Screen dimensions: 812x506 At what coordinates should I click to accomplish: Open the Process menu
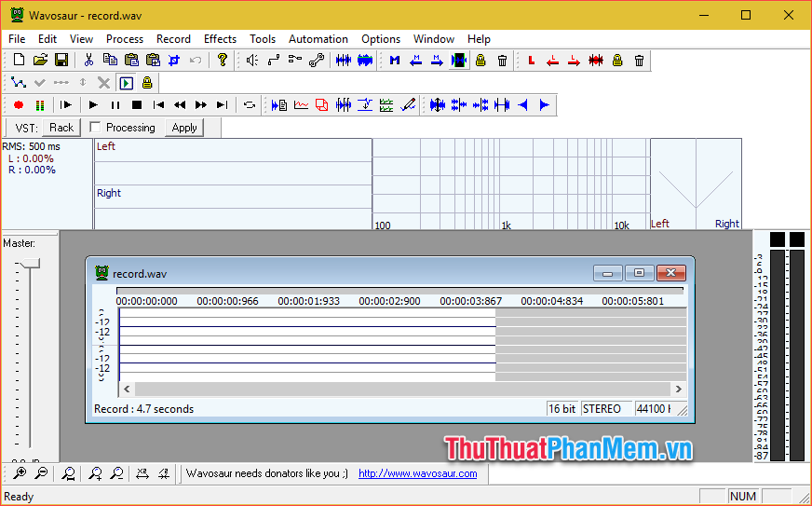124,39
